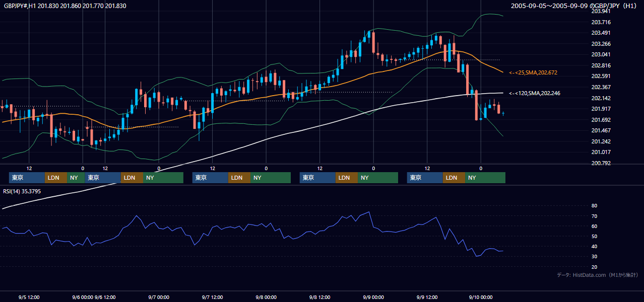Pick the 9/10 00:00 date label
Image resolution: width=644 pixels, height=302 pixels.
click(481, 297)
